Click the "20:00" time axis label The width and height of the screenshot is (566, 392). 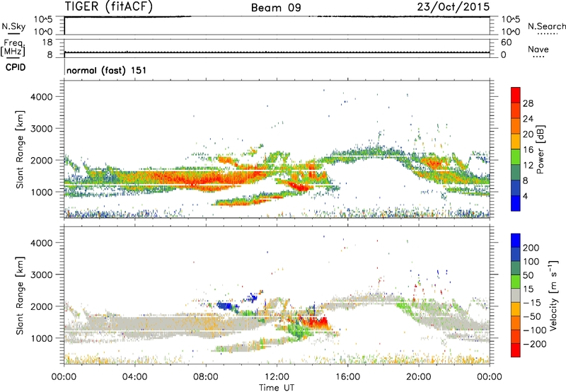pyautogui.click(x=419, y=377)
